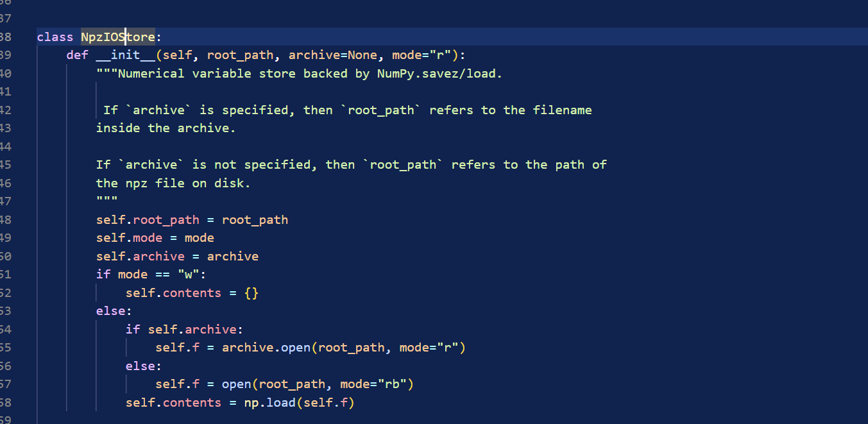Click the 'class' keyword
868x424 pixels.
tap(55, 37)
